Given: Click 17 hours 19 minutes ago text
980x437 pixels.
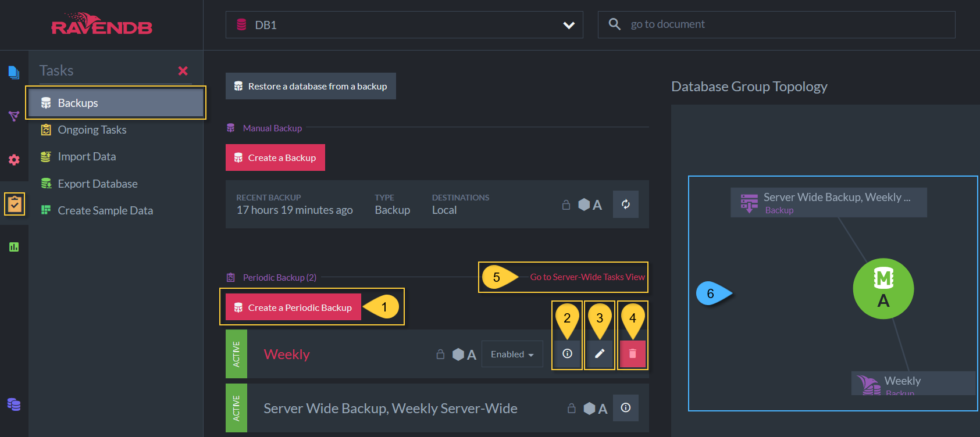Looking at the screenshot, I should tap(294, 210).
